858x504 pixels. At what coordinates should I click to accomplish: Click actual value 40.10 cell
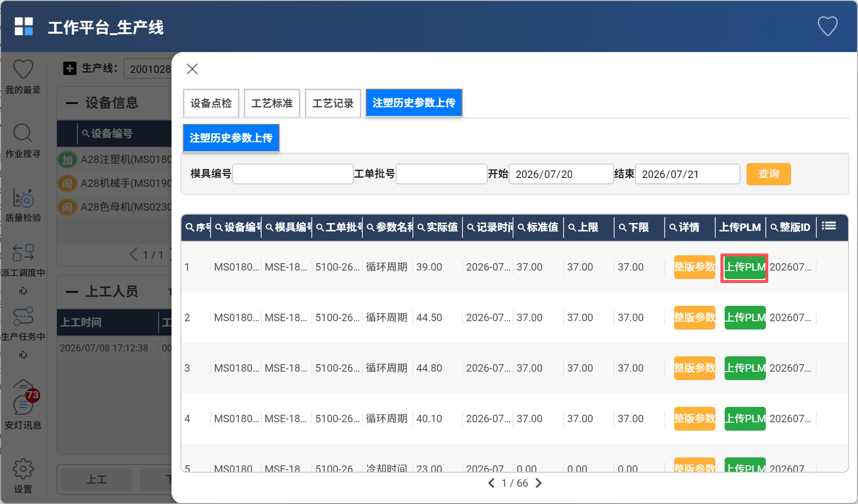429,419
